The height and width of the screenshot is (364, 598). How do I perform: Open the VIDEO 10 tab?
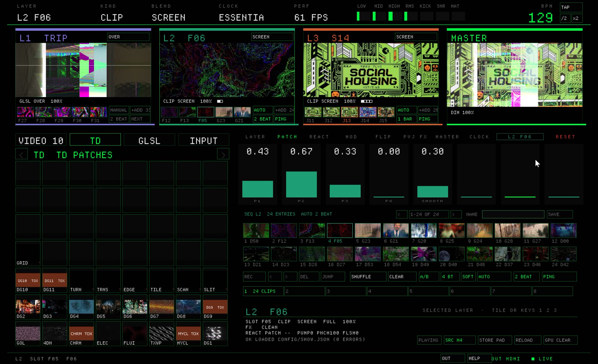tap(41, 140)
